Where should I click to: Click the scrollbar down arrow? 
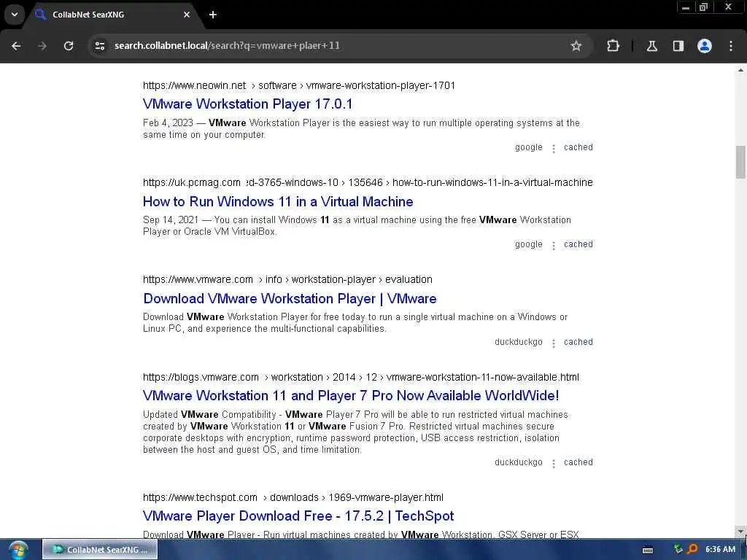point(740,531)
